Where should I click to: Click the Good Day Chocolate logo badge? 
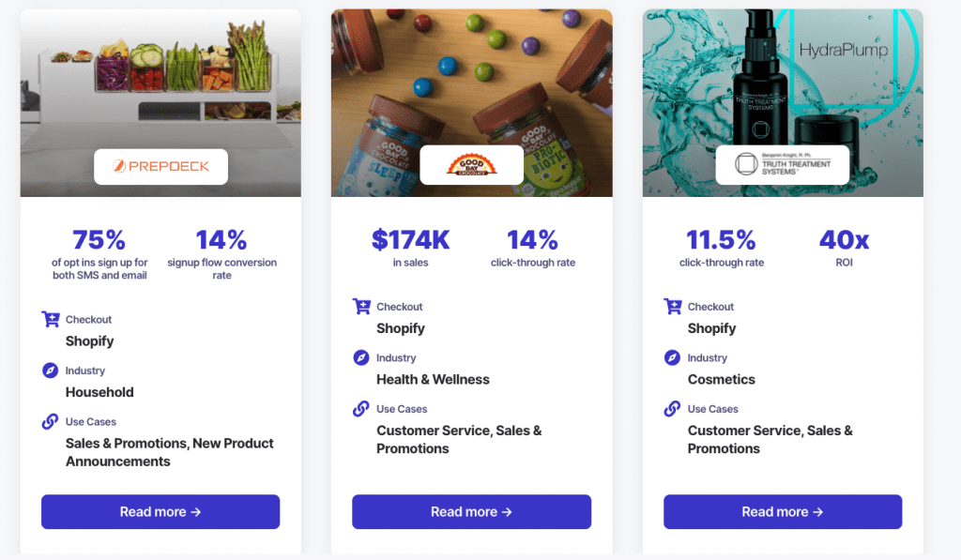pos(471,165)
